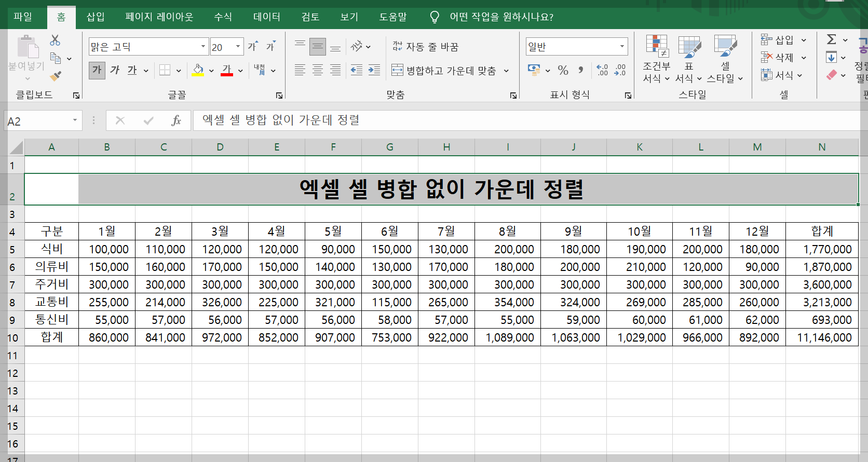This screenshot has width=868, height=462.
Task: Click the Increase Indent icon
Action: pyautogui.click(x=374, y=70)
